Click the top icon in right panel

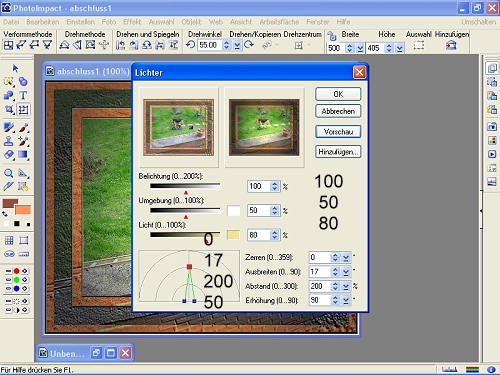point(492,68)
